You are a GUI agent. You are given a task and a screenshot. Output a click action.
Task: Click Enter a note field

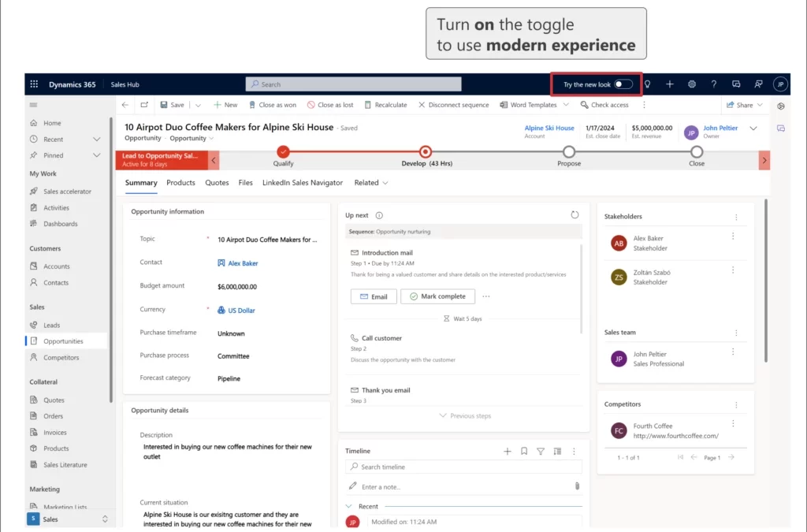(463, 487)
